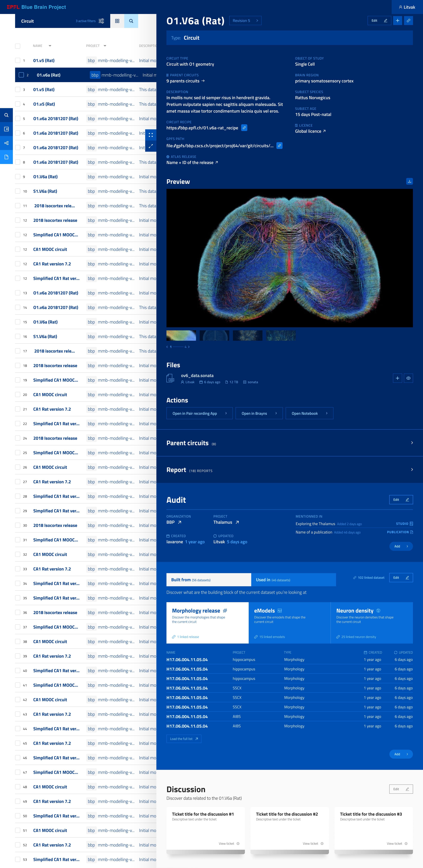The image size is (423, 868).
Task: Load the full list of datasets
Action: 184,739
